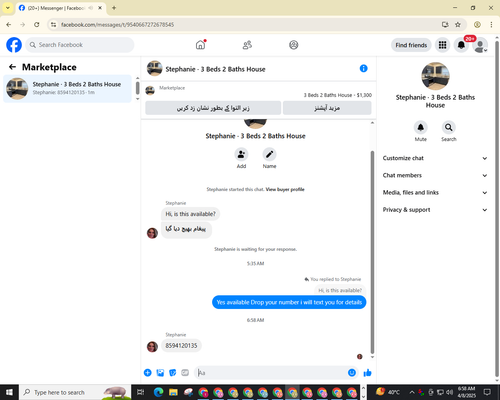Viewport: 500px width, 400px height.
Task: Open the account profile menu
Action: click(480, 45)
